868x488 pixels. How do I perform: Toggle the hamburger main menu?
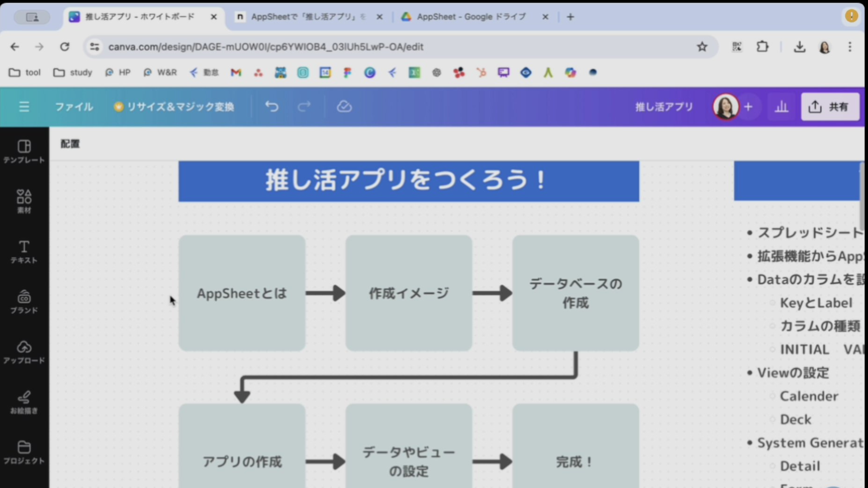24,107
